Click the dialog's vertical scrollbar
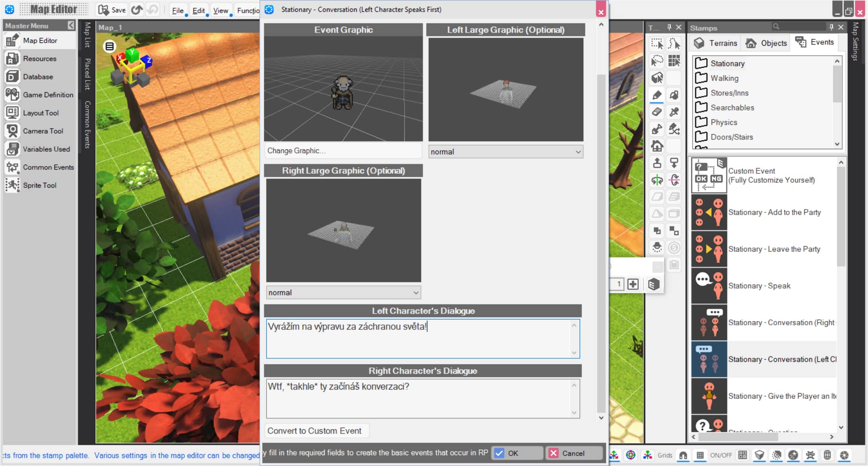 (601, 244)
